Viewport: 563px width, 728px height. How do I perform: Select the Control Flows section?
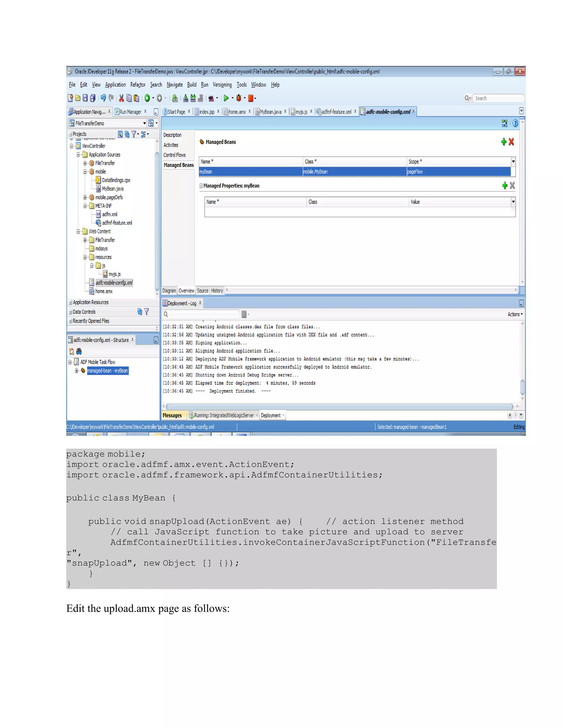pyautogui.click(x=175, y=155)
